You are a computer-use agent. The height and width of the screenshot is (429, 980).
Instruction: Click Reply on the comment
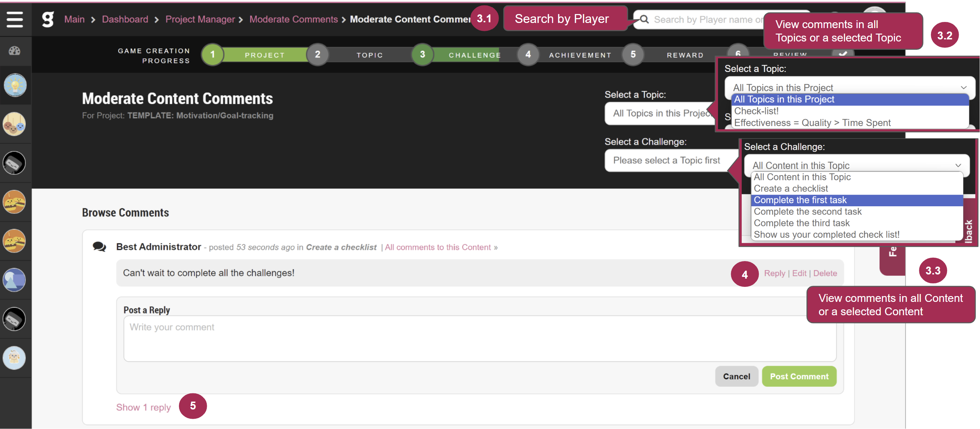(775, 273)
